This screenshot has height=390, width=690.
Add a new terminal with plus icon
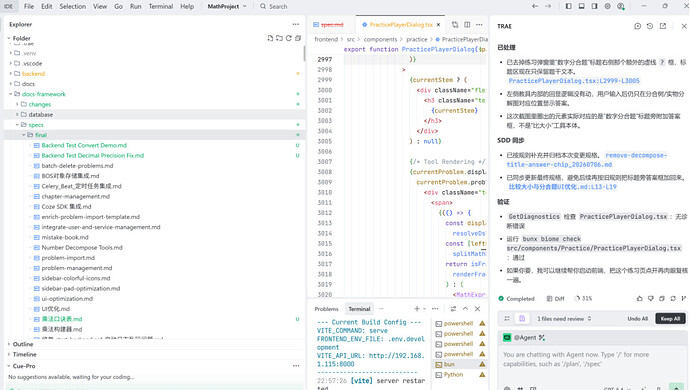click(x=416, y=309)
